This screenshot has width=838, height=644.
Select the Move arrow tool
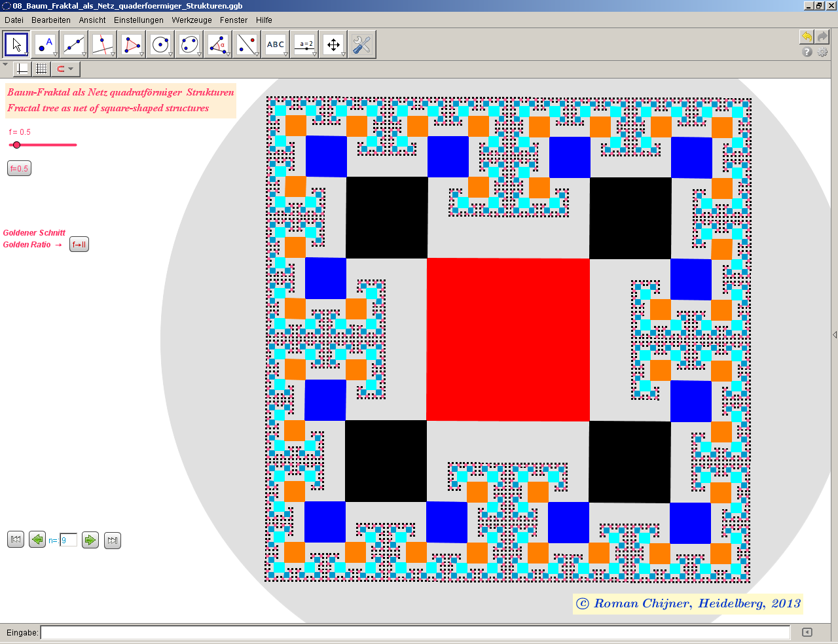(x=16, y=45)
